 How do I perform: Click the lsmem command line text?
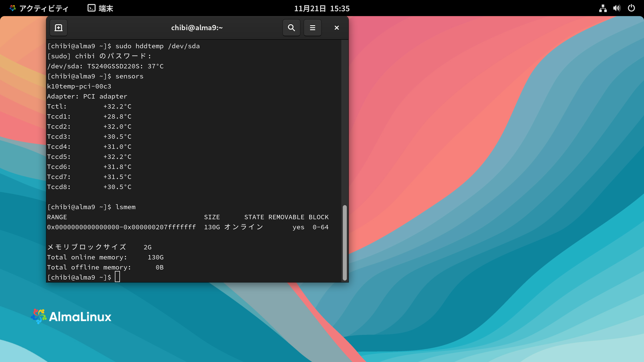125,207
